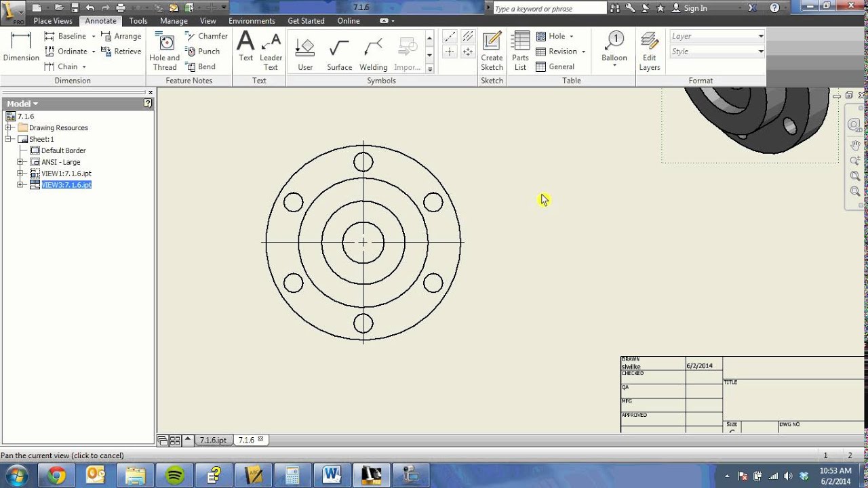Screen dimensions: 868x488
Task: Insert a Welding symbol
Action: [x=373, y=54]
